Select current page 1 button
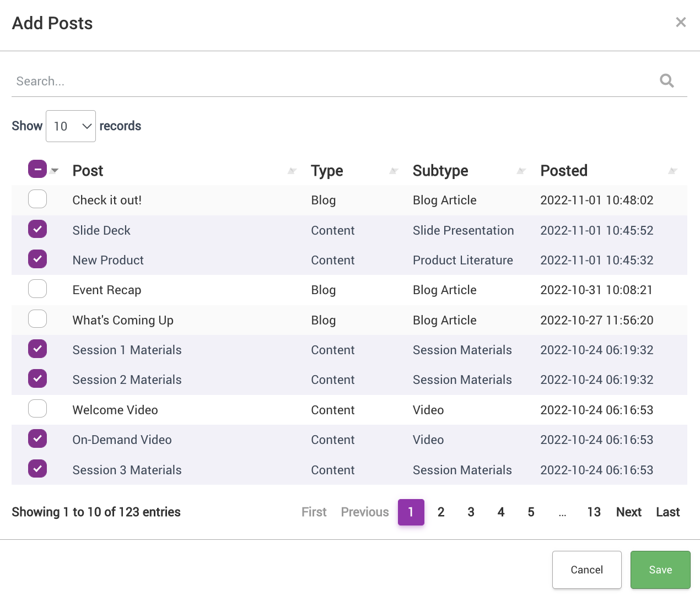The width and height of the screenshot is (700, 596). pos(411,512)
